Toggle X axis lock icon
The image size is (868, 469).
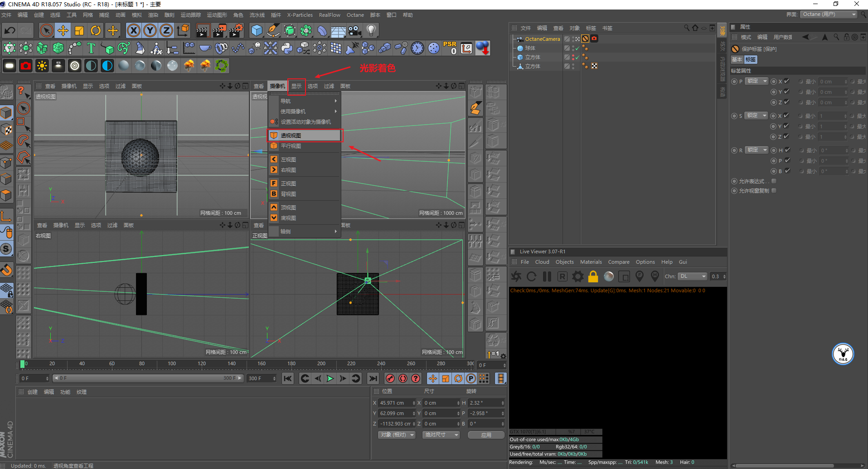(x=133, y=31)
